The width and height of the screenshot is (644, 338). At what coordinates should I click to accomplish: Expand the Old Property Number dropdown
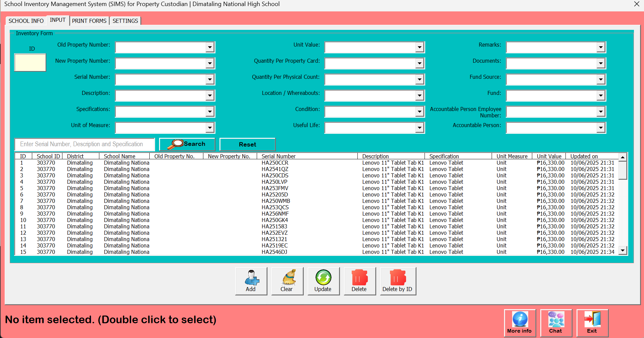(210, 47)
